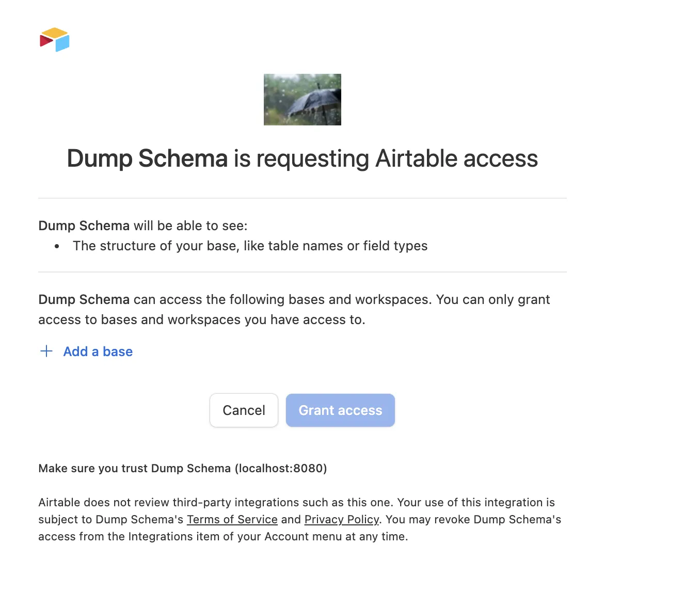
Task: Click the bases and workspaces description paragraph
Action: 294,309
